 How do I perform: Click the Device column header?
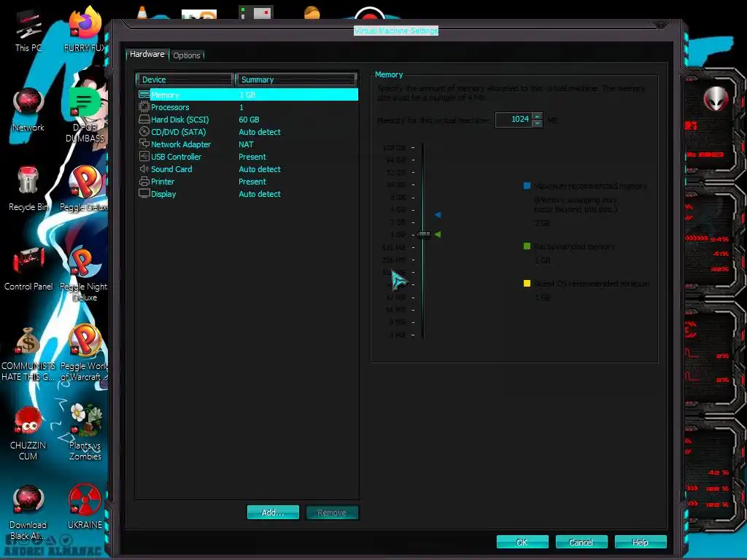(185, 79)
